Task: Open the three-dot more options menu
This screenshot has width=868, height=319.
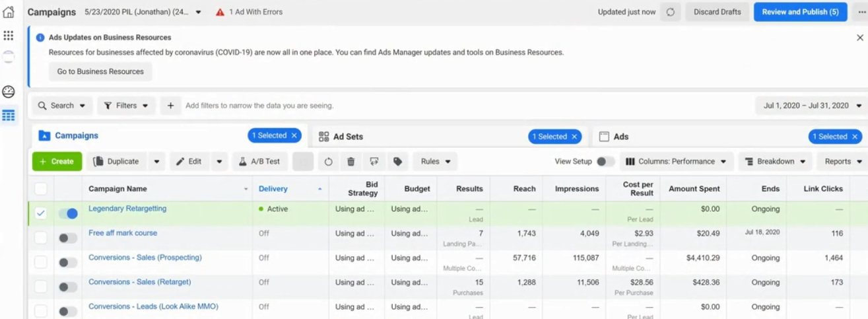Action: 862,12
